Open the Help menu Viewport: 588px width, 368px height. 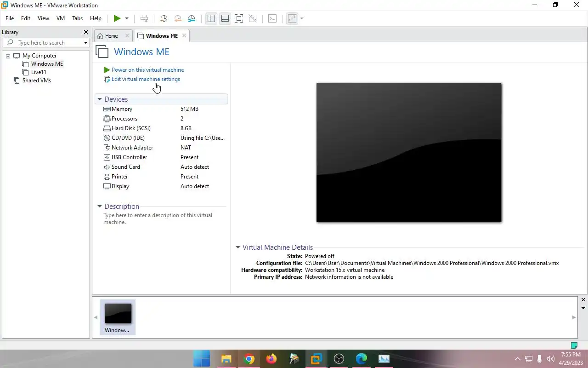point(96,18)
